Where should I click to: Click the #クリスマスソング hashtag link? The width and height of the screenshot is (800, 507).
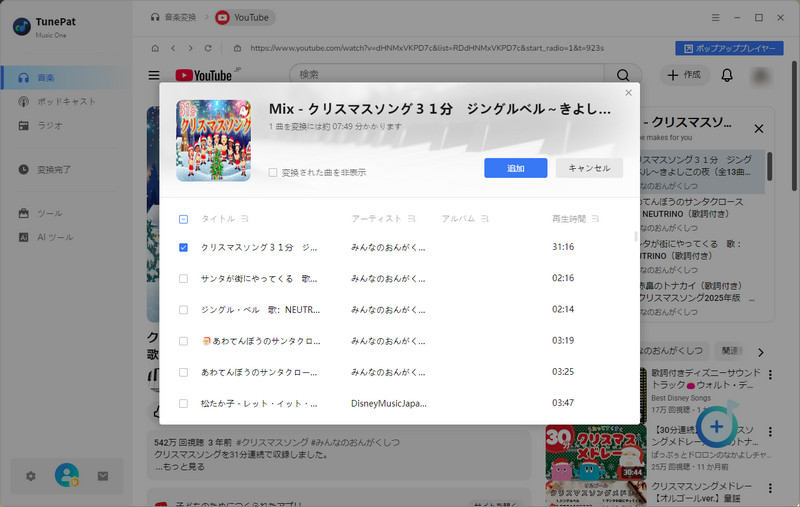(272, 442)
